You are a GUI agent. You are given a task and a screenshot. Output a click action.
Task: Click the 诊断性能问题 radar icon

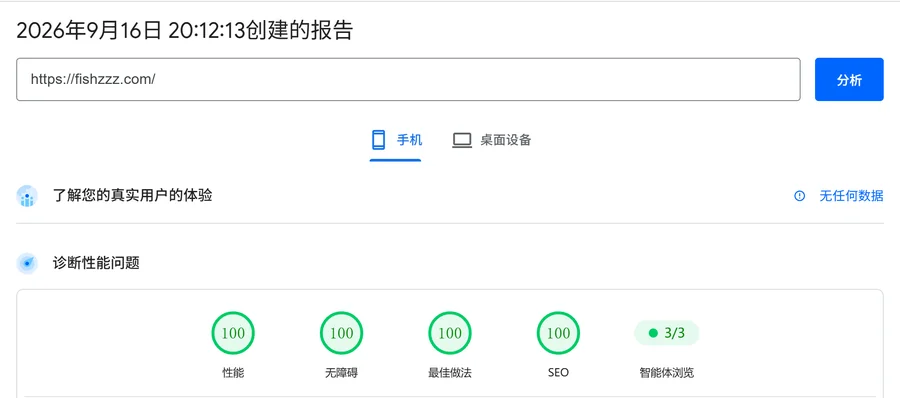[x=27, y=264]
